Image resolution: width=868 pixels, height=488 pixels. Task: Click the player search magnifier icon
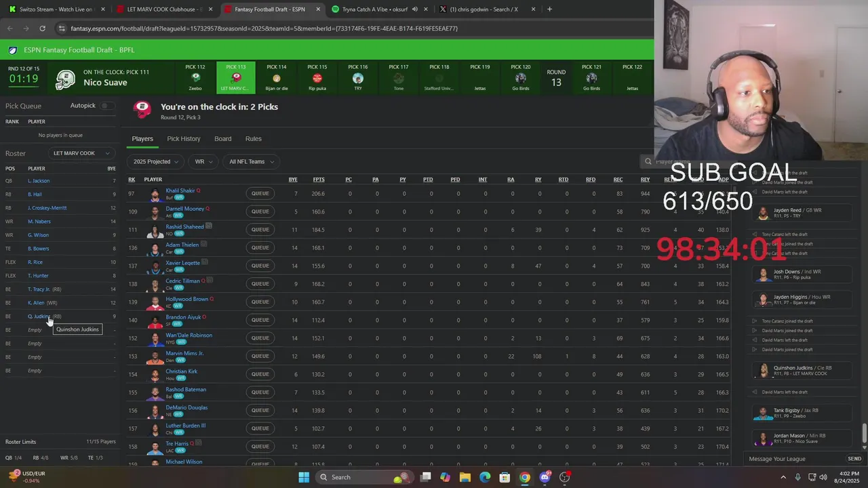click(648, 161)
